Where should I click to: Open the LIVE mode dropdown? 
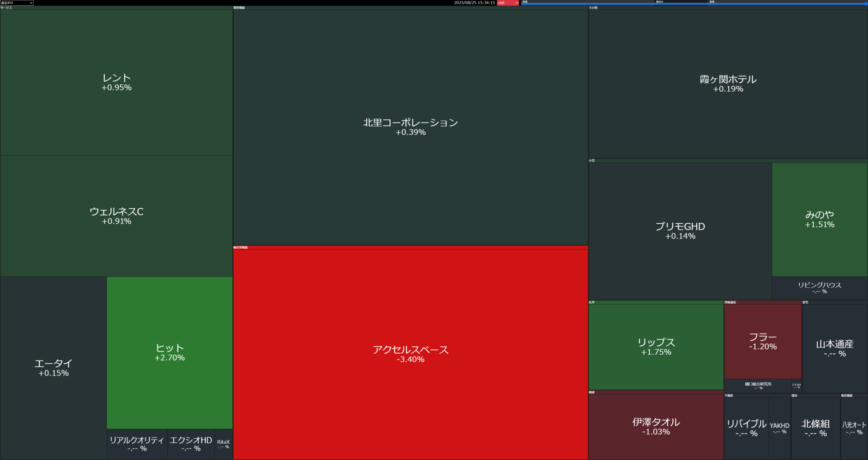(508, 3)
